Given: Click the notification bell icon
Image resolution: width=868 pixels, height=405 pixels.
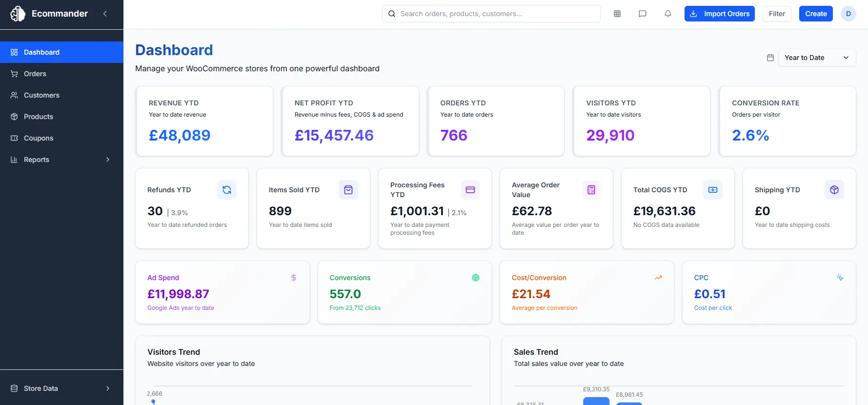Looking at the screenshot, I should 667,14.
